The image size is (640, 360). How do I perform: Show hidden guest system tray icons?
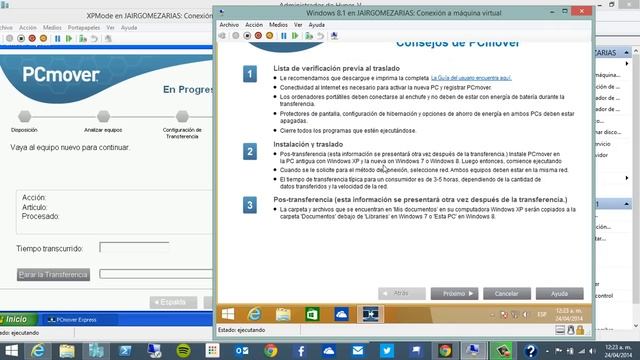point(492,314)
